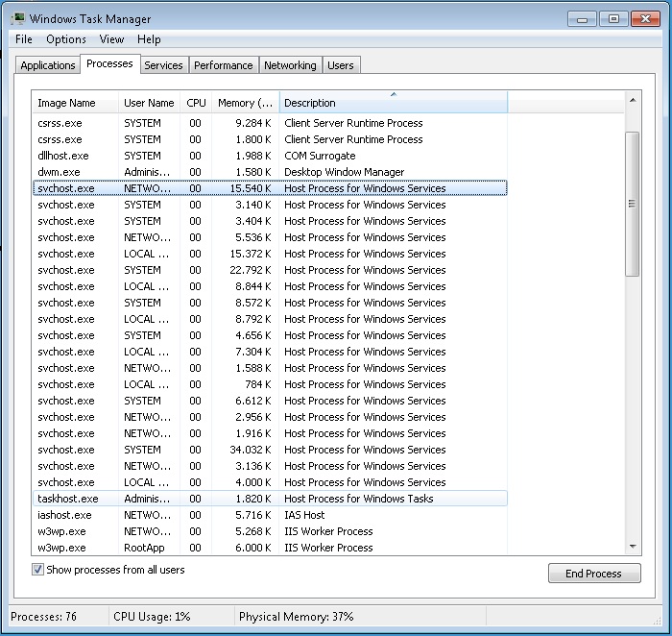The width and height of the screenshot is (672, 636).
Task: Select the Processes tab
Action: point(109,64)
